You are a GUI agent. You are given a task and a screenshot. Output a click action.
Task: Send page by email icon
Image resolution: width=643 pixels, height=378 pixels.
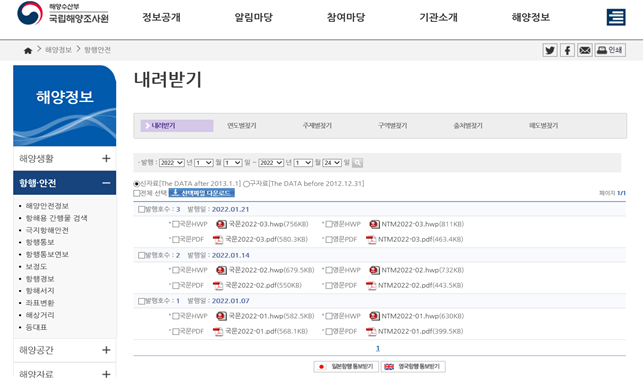585,50
